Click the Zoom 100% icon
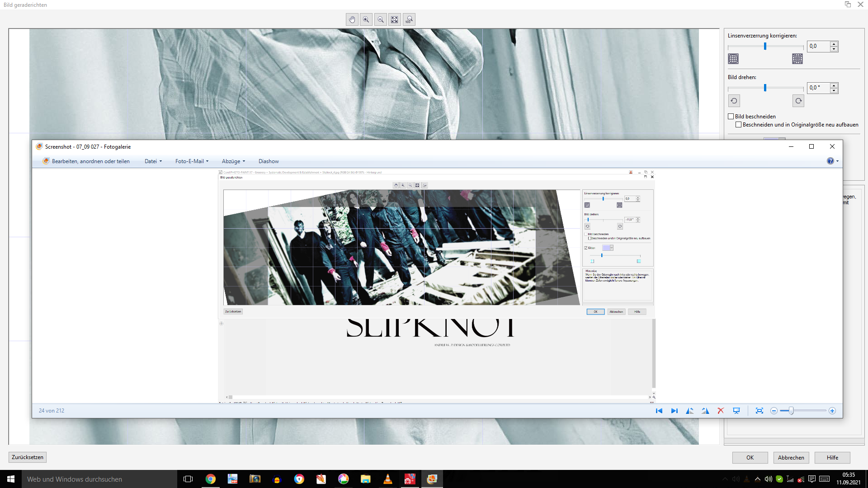 [x=409, y=19]
